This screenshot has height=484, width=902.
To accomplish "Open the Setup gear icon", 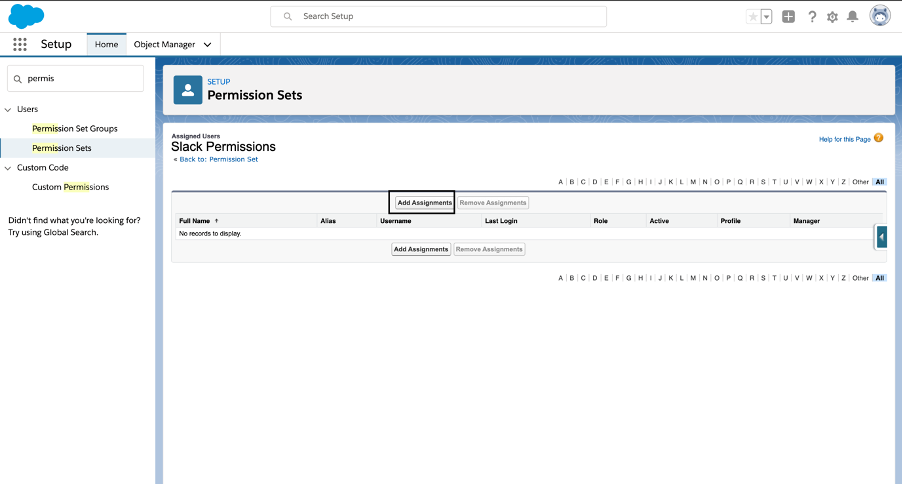I will [832, 17].
